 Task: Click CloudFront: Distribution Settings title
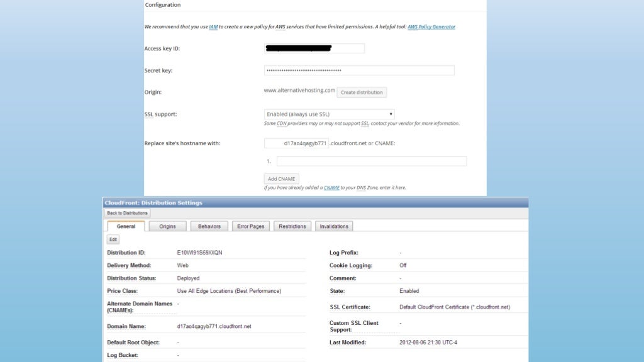point(153,203)
